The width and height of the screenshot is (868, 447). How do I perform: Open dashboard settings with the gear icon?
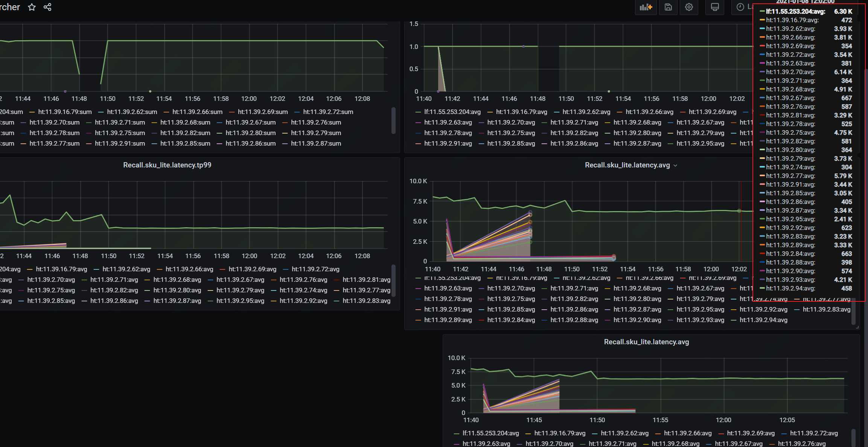pos(689,7)
